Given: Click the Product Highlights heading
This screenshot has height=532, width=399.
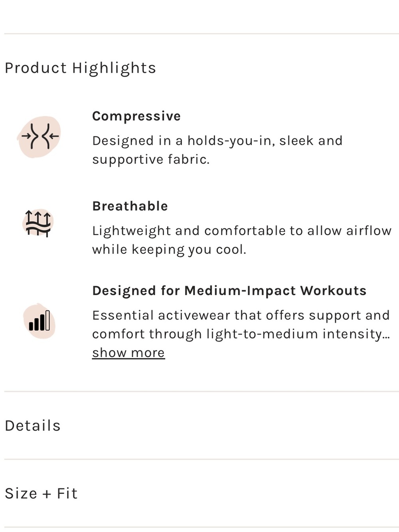Looking at the screenshot, I should click(x=80, y=68).
